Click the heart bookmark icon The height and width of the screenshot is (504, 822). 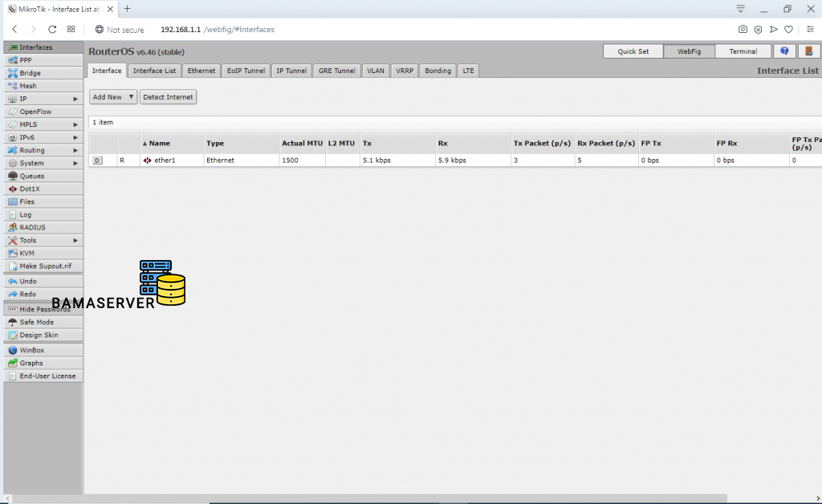tap(788, 30)
